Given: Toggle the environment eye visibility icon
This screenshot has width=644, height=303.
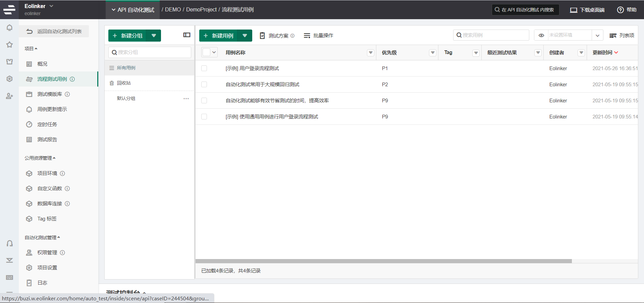Looking at the screenshot, I should 541,35.
